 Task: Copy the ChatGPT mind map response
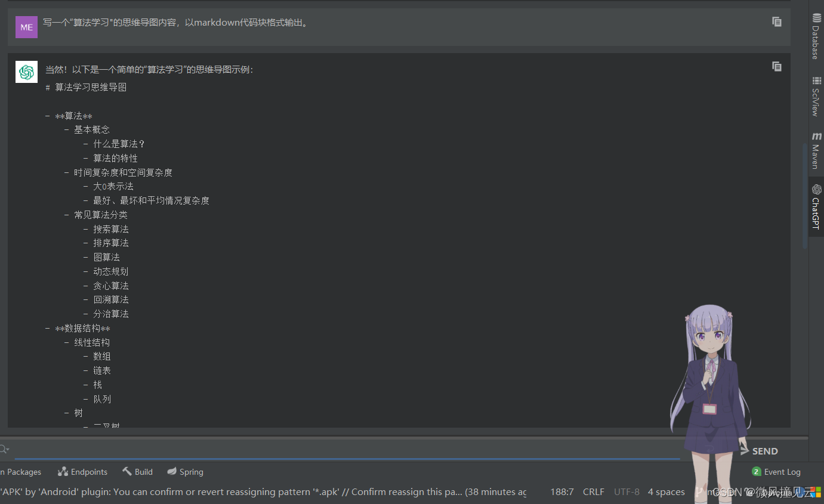pos(776,66)
